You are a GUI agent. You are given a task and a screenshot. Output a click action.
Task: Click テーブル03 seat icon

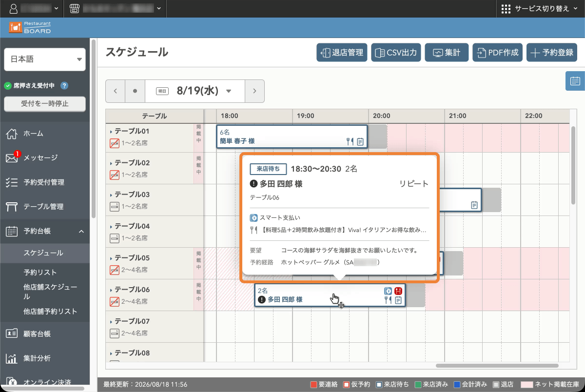(115, 206)
